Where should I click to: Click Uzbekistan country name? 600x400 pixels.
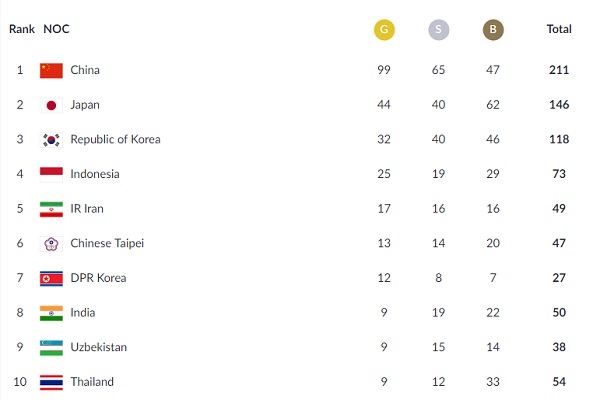point(98,347)
